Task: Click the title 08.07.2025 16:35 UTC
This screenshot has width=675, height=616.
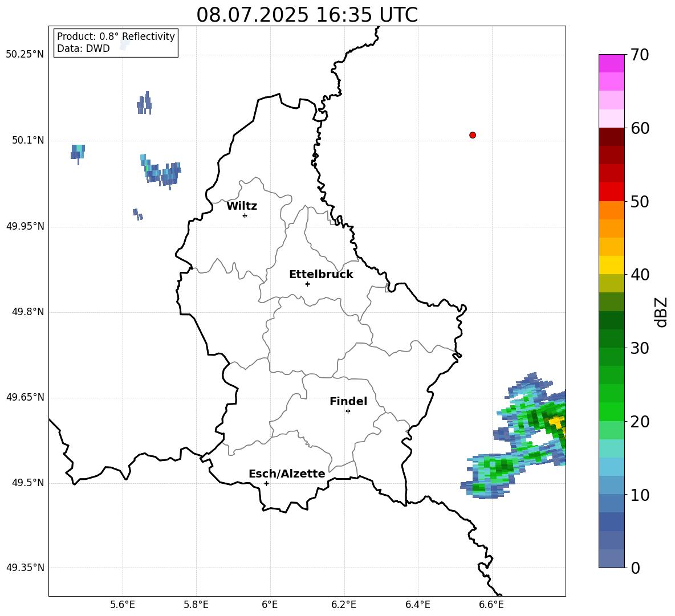Action: click(307, 15)
